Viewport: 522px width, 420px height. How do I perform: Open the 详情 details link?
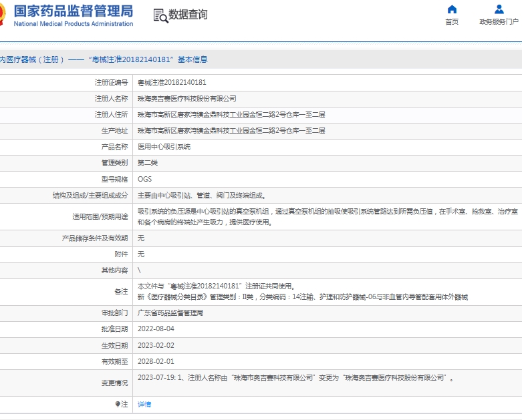tap(144, 404)
